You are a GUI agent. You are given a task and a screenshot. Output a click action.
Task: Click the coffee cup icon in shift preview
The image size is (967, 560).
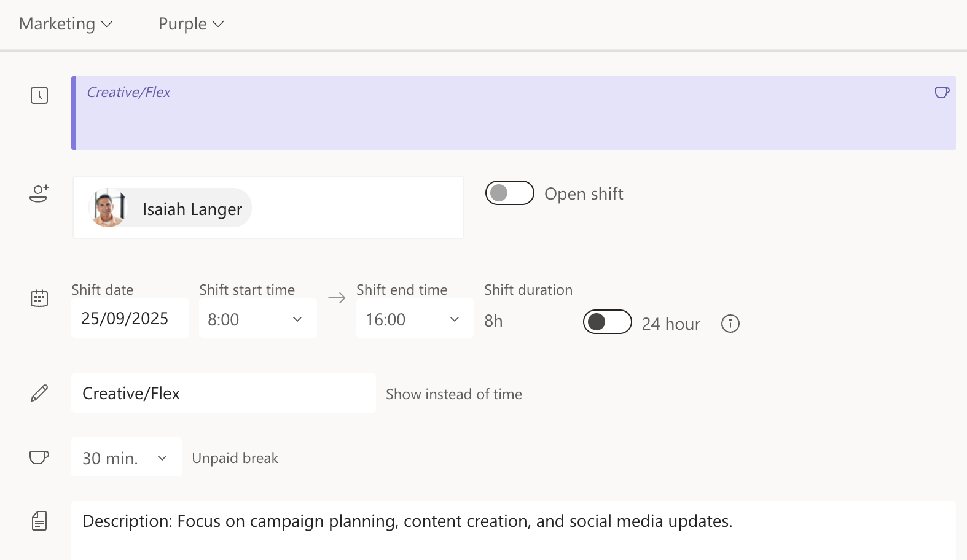[941, 93]
